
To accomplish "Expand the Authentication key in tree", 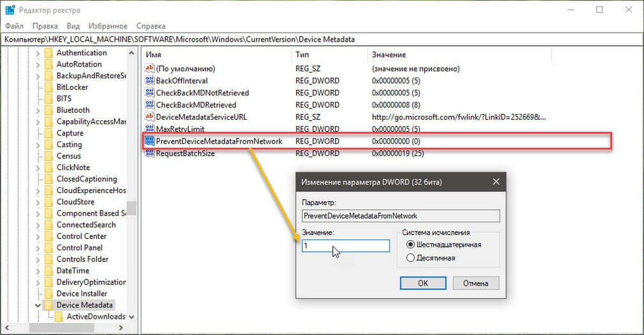I will [38, 53].
